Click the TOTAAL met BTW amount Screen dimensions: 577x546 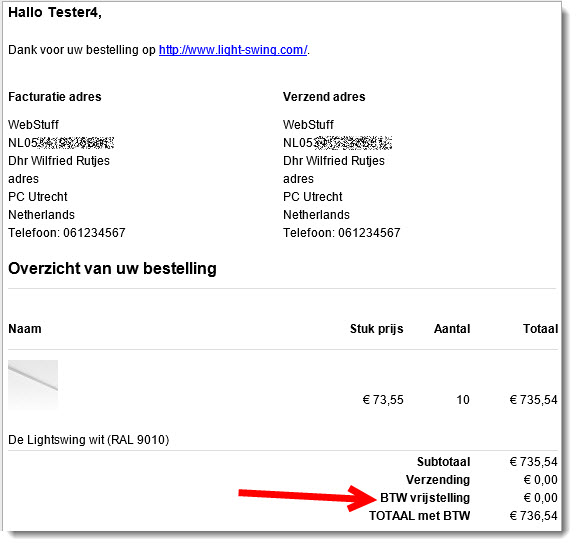pyautogui.click(x=534, y=516)
